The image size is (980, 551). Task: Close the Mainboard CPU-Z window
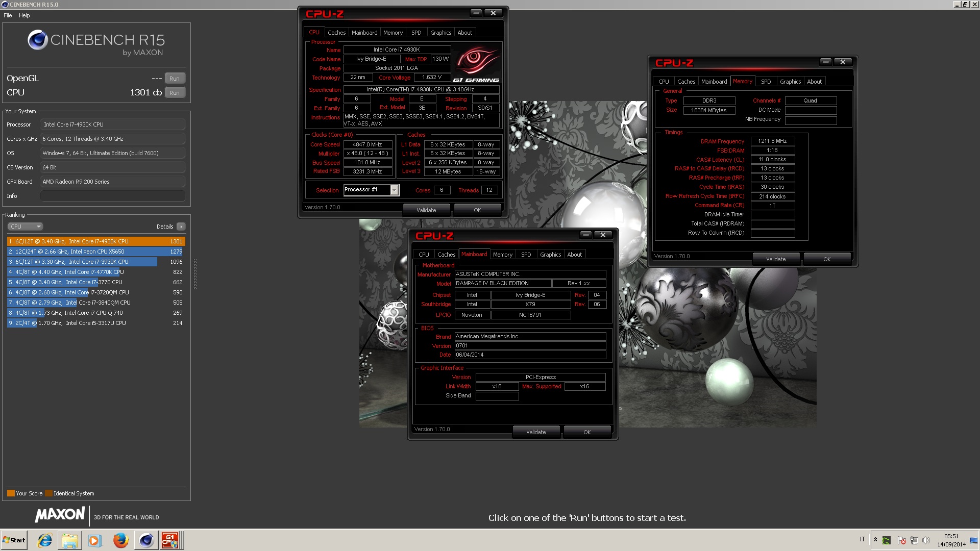[x=603, y=235]
